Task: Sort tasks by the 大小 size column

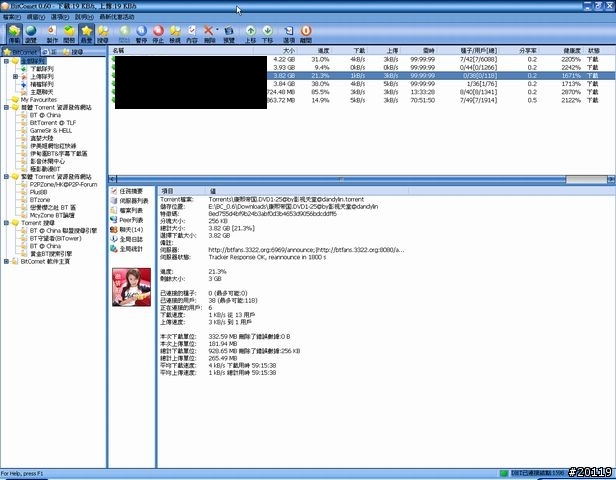Action: [275, 51]
